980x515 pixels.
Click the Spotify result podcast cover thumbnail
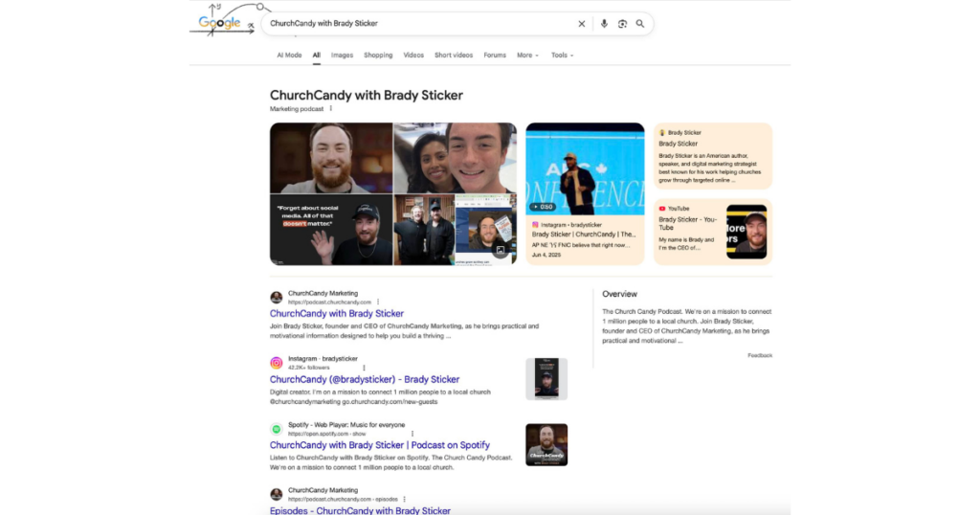pos(546,444)
